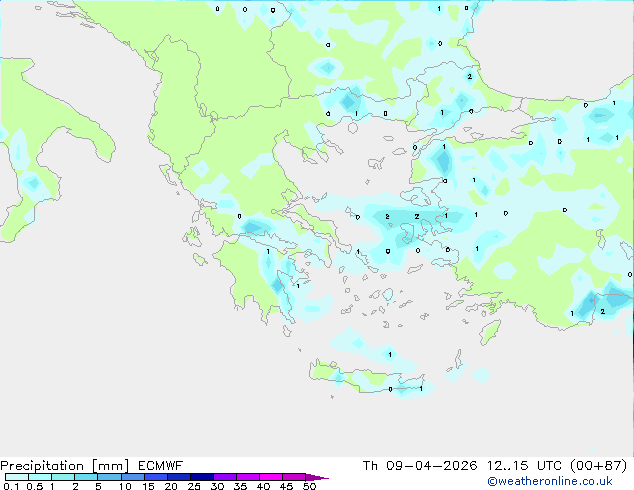
Task: Click the 0.5–1 mm legend color box
Action: (x=40, y=477)
